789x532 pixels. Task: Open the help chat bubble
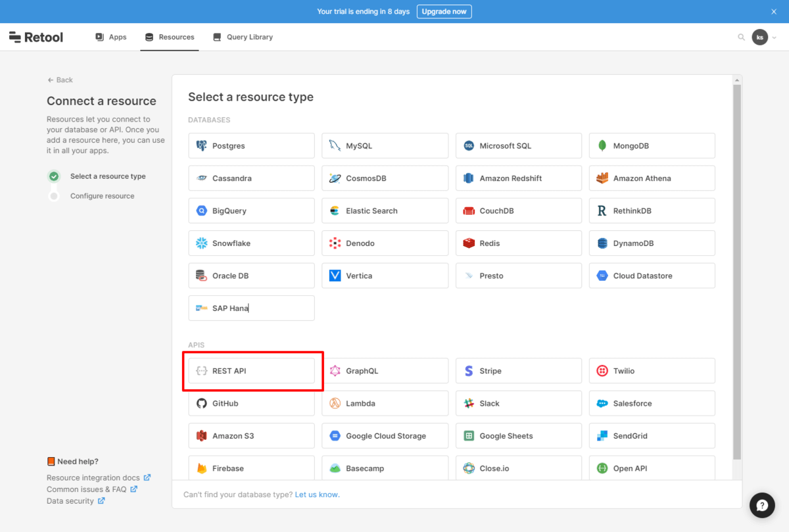click(x=762, y=505)
